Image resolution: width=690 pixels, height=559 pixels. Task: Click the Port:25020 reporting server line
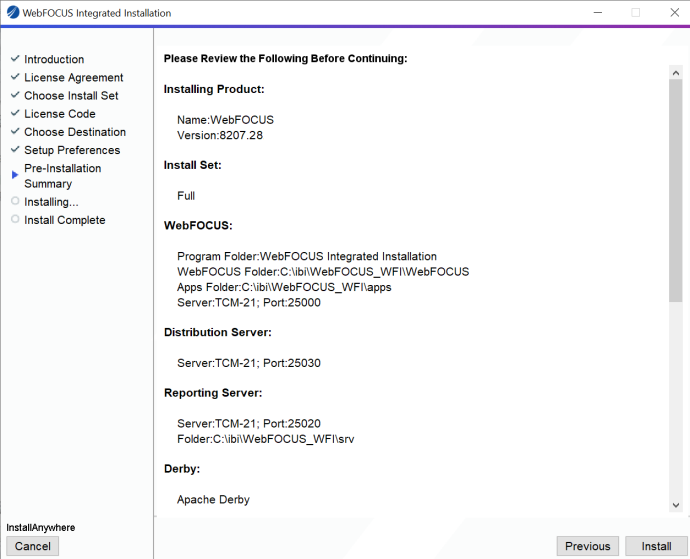(x=249, y=423)
